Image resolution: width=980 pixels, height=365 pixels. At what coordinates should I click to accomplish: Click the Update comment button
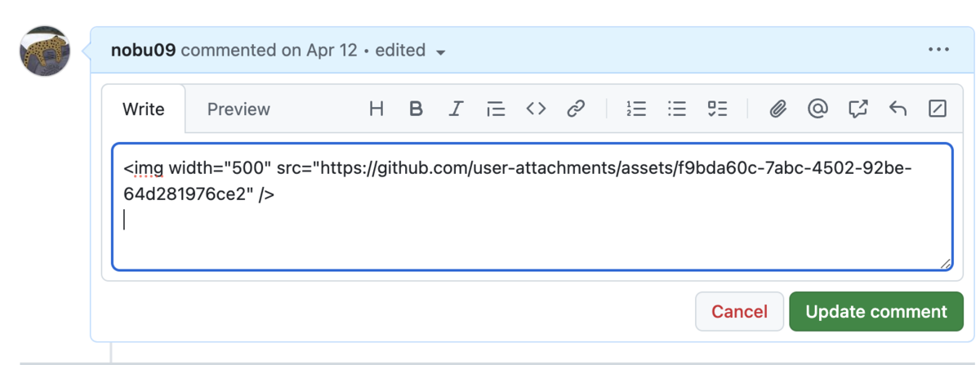[x=876, y=311]
